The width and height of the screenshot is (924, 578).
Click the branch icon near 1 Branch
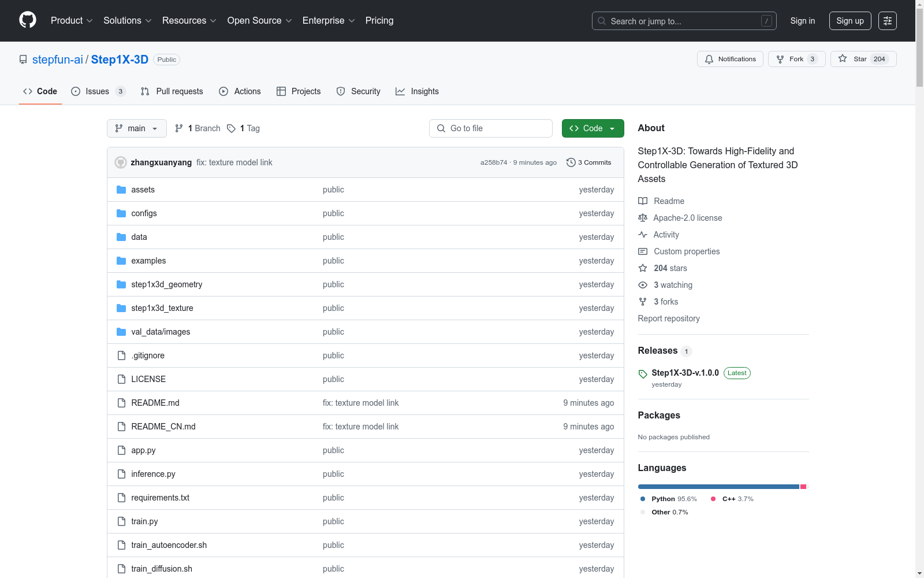(179, 128)
